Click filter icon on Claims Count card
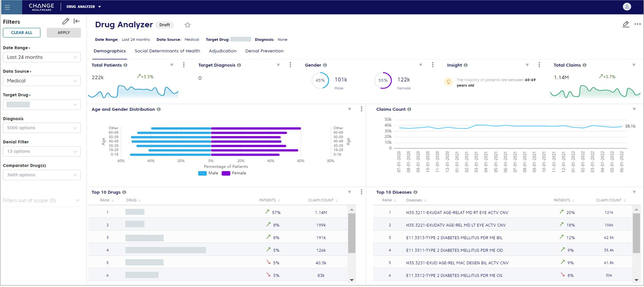This screenshot has width=644, height=287. tap(634, 109)
